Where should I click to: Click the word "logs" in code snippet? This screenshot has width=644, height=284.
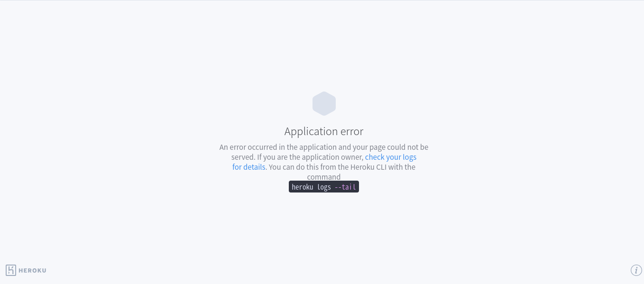324,187
